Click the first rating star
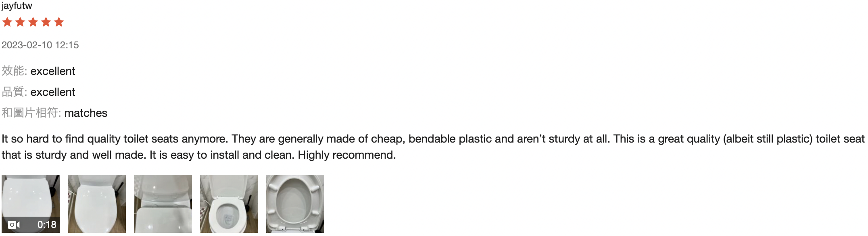Image resolution: width=868 pixels, height=236 pixels. point(7,22)
